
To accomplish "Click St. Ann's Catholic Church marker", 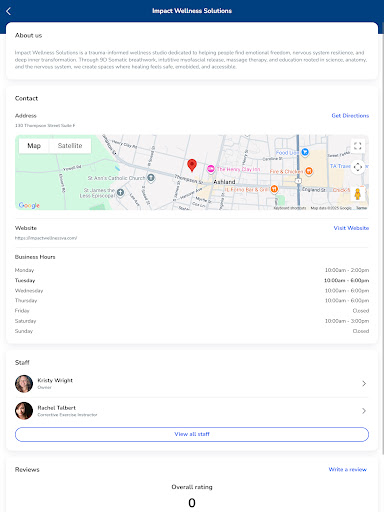I will click(151, 178).
